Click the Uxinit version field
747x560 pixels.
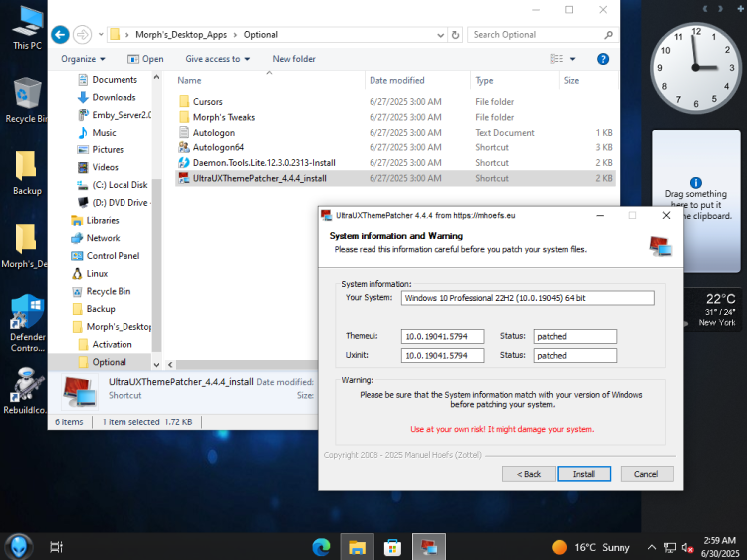pyautogui.click(x=442, y=355)
